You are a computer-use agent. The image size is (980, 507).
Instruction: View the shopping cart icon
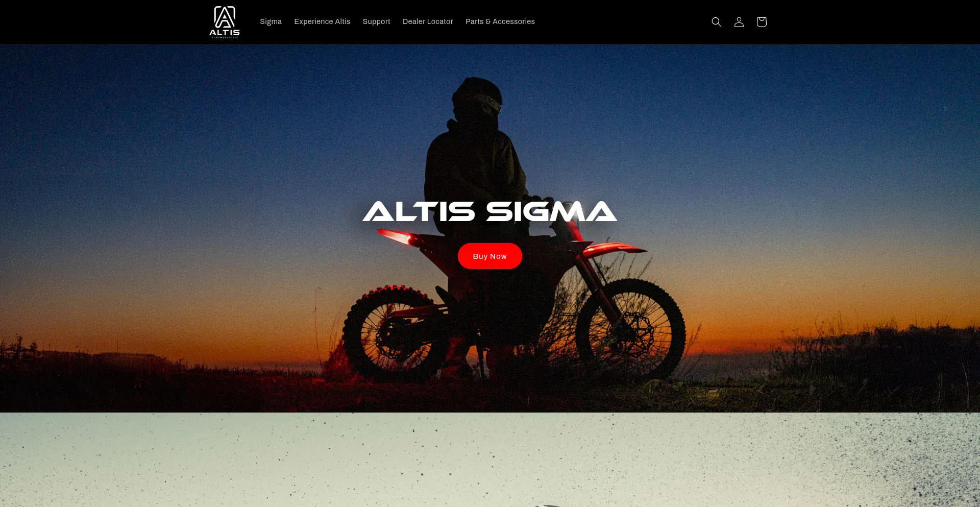tap(761, 22)
